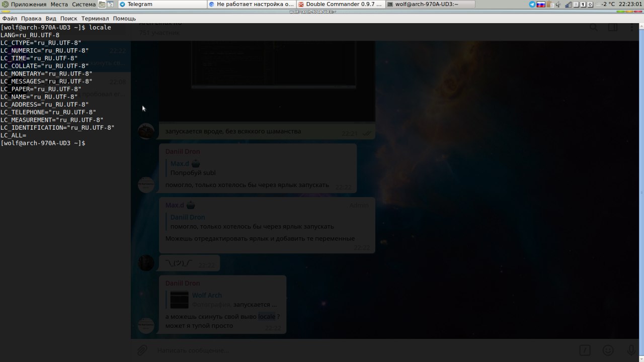Click the highlighted 'locale' word in Daniil's message

click(267, 317)
